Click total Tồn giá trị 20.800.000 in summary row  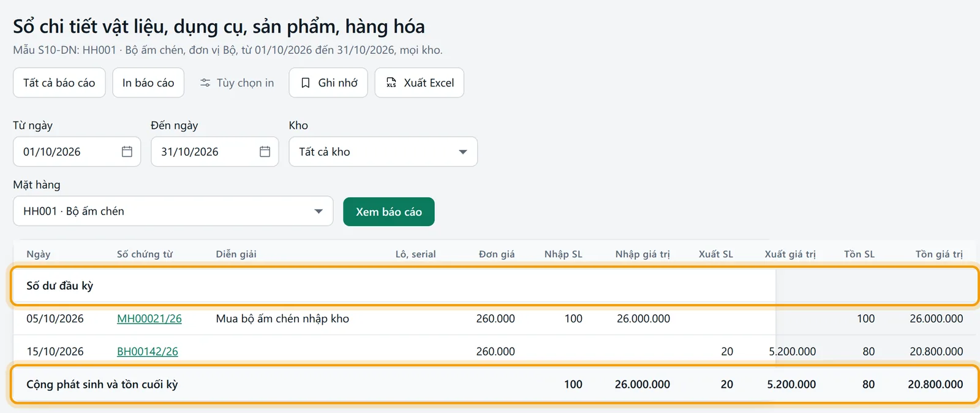[x=935, y=384]
